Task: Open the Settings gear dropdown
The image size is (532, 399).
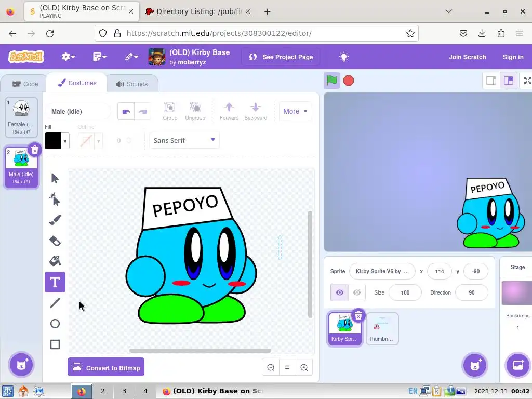Action: (68, 57)
